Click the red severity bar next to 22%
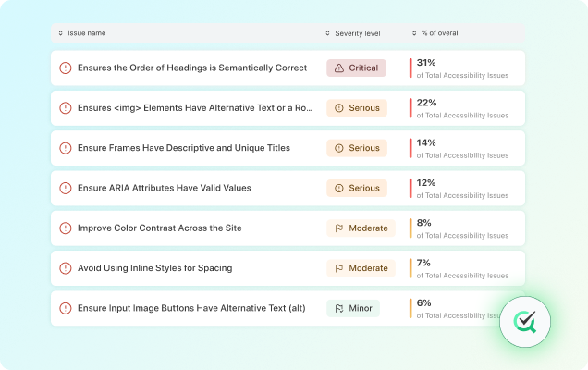Screen dimensions: 588x370 point(410,108)
